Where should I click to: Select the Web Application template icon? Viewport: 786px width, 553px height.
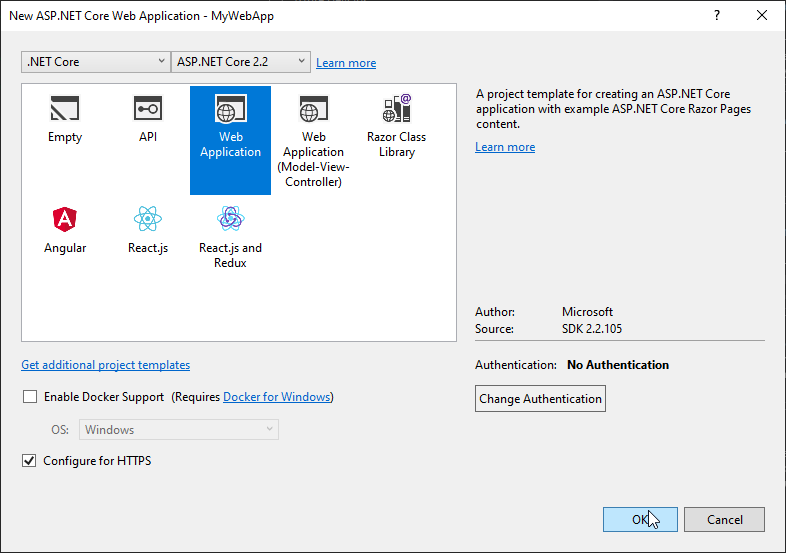click(230, 110)
